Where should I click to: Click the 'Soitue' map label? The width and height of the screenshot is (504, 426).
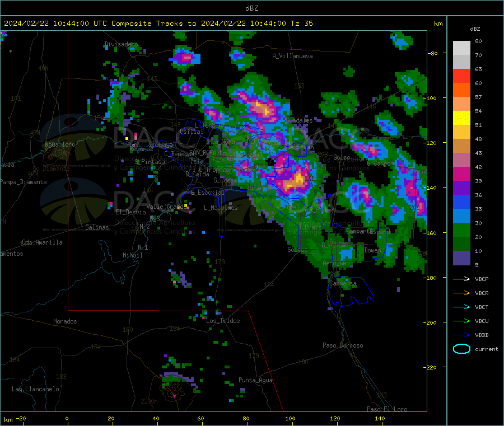click(x=297, y=250)
